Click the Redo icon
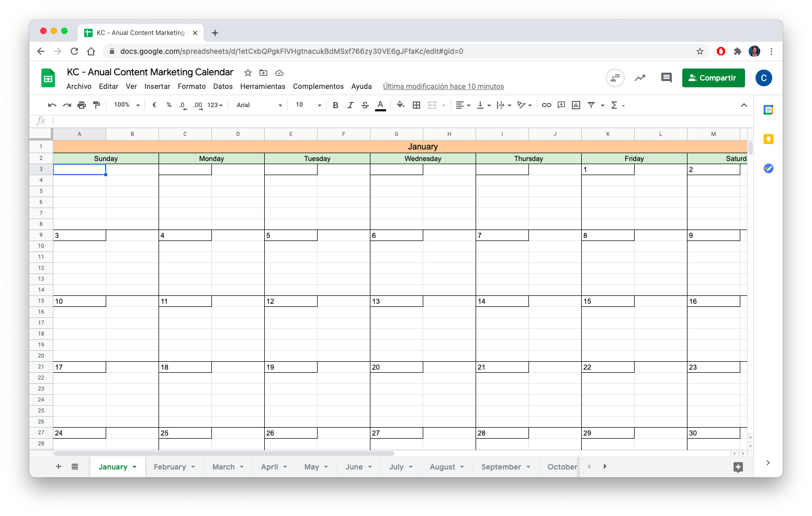This screenshot has width=812, height=516. coord(67,105)
